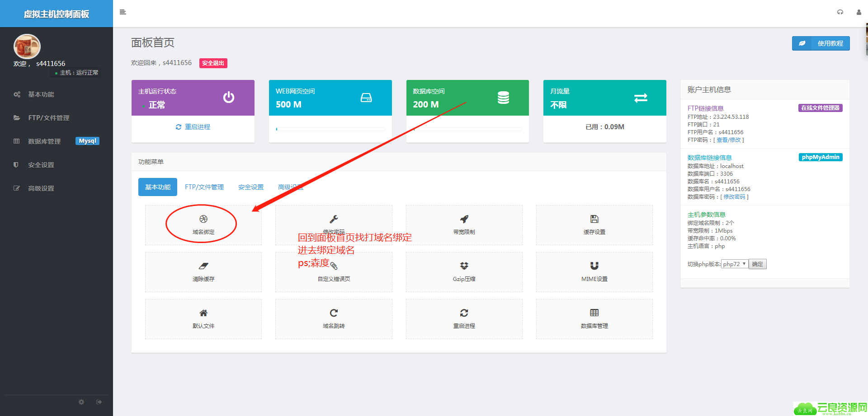Click 绑定域名限制：2个 text
This screenshot has height=416, width=868.
click(x=711, y=223)
